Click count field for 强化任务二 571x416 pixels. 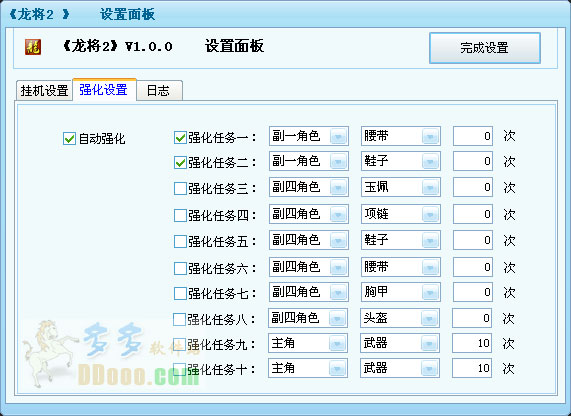tap(473, 161)
